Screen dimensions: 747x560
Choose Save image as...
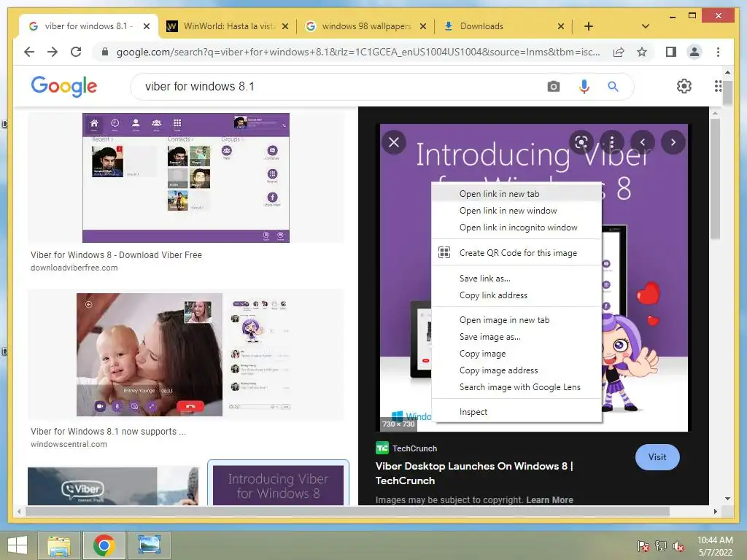pyautogui.click(x=516, y=337)
